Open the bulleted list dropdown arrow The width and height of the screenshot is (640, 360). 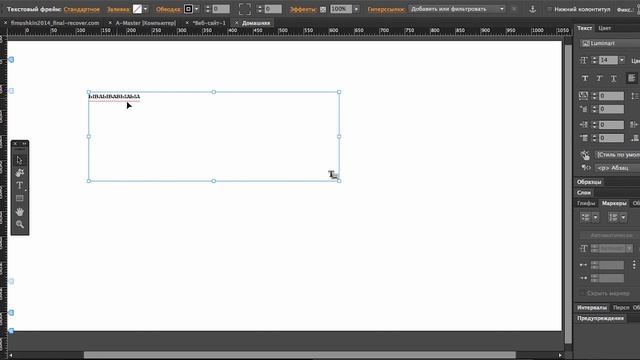pyautogui.click(x=596, y=218)
